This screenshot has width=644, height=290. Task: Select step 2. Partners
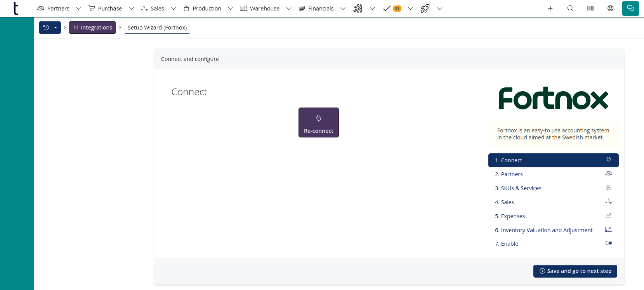click(x=554, y=174)
